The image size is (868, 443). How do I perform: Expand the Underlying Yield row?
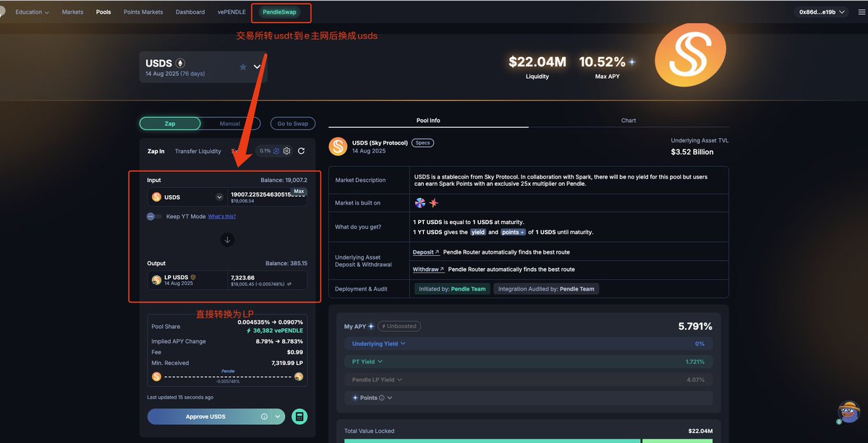point(529,344)
